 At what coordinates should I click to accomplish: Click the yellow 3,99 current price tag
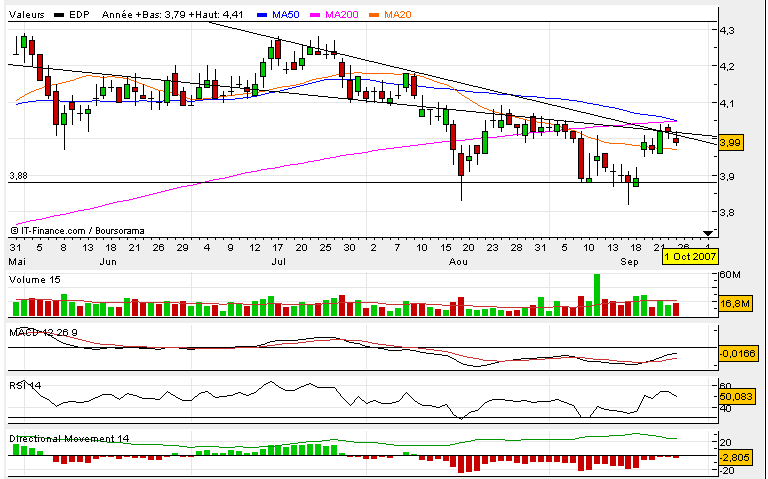pos(730,143)
